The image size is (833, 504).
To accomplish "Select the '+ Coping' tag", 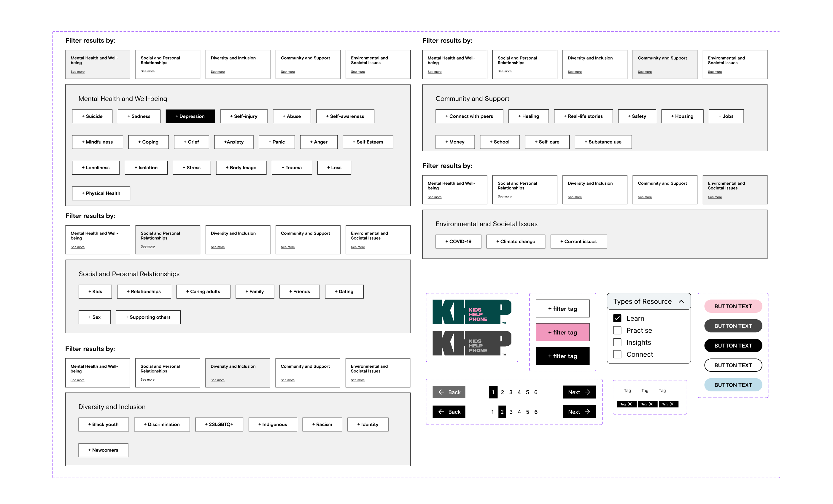I will (x=148, y=142).
